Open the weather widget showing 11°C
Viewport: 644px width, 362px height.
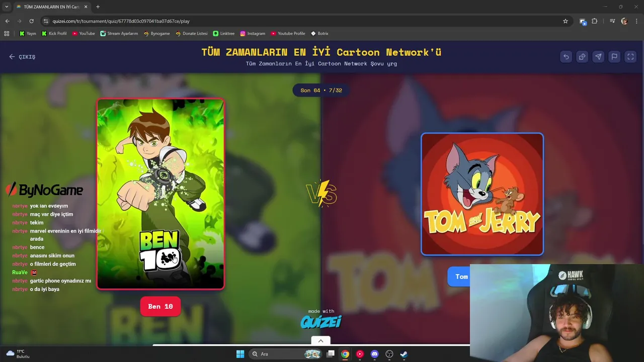point(18,354)
